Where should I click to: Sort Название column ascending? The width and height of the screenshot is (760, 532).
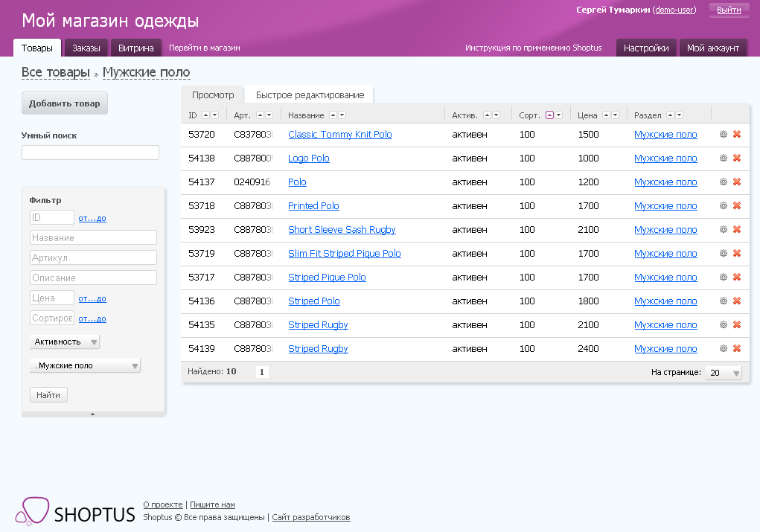[333, 115]
